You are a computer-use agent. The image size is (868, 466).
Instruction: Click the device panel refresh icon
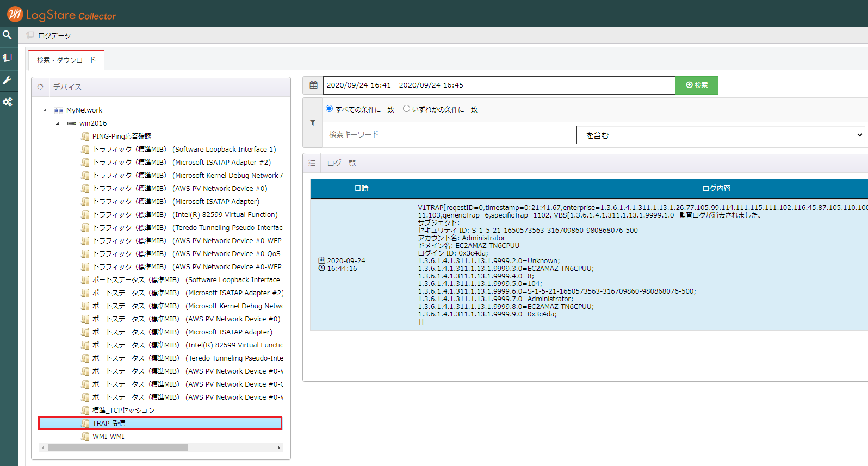coord(40,86)
